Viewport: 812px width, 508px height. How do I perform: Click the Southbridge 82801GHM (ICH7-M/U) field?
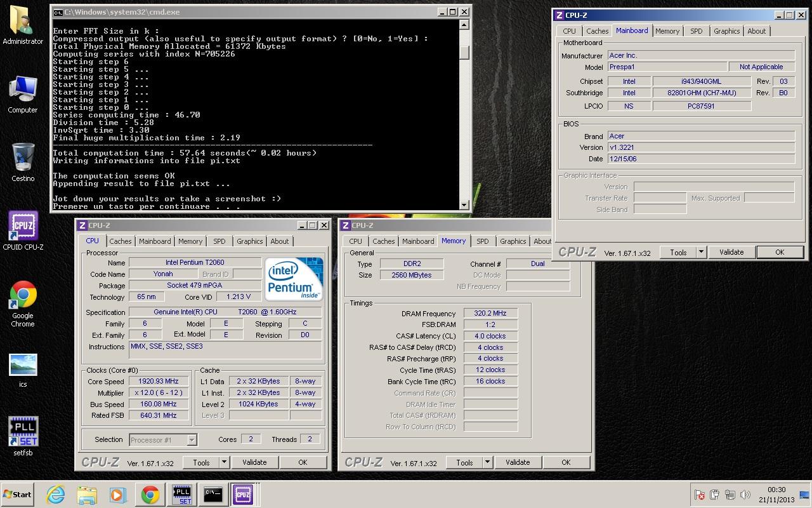point(702,93)
